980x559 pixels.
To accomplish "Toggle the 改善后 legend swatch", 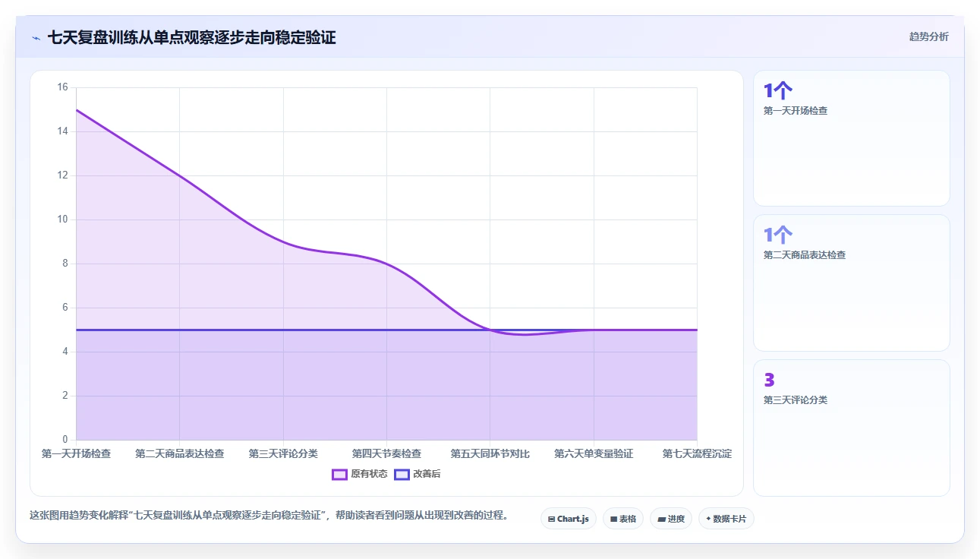I will click(402, 474).
